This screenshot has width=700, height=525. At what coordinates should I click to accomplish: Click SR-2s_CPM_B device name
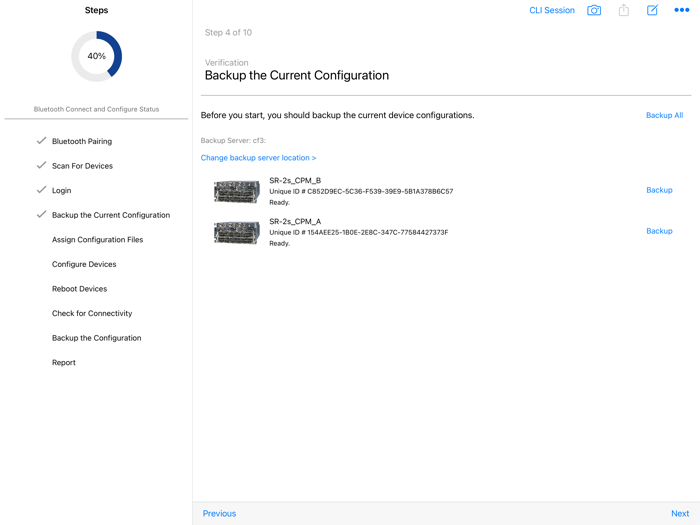(295, 180)
